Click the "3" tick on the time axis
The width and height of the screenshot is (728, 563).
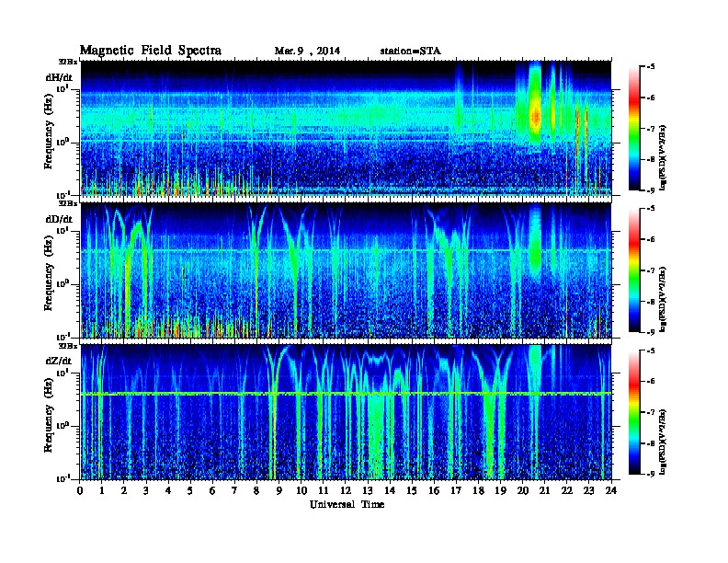pos(146,490)
